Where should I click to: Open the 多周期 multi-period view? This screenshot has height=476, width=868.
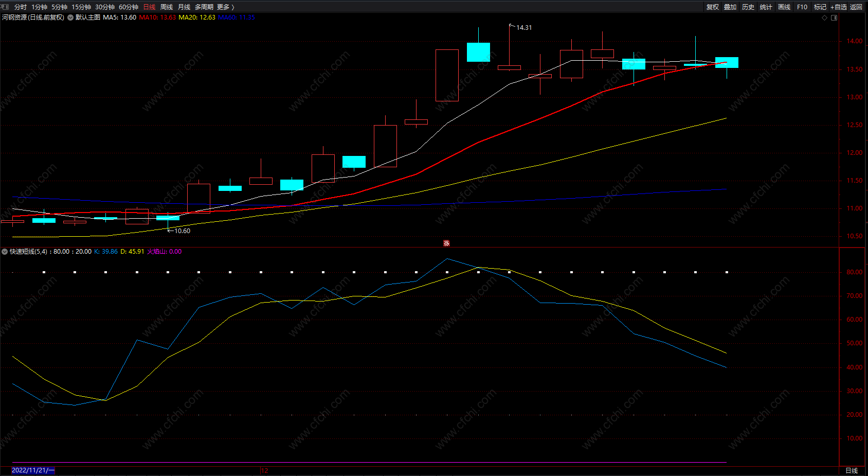204,7
